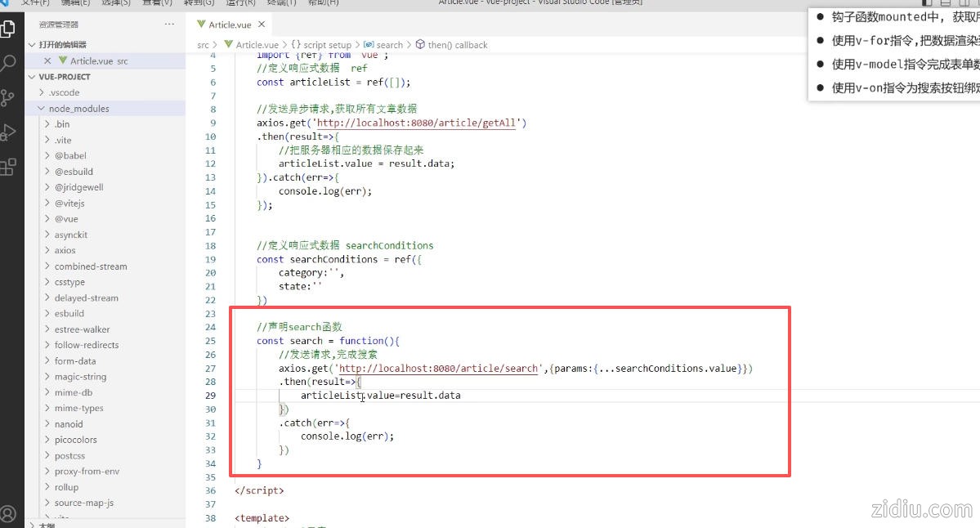Click the explorer panel more actions ellipsis

(169, 25)
